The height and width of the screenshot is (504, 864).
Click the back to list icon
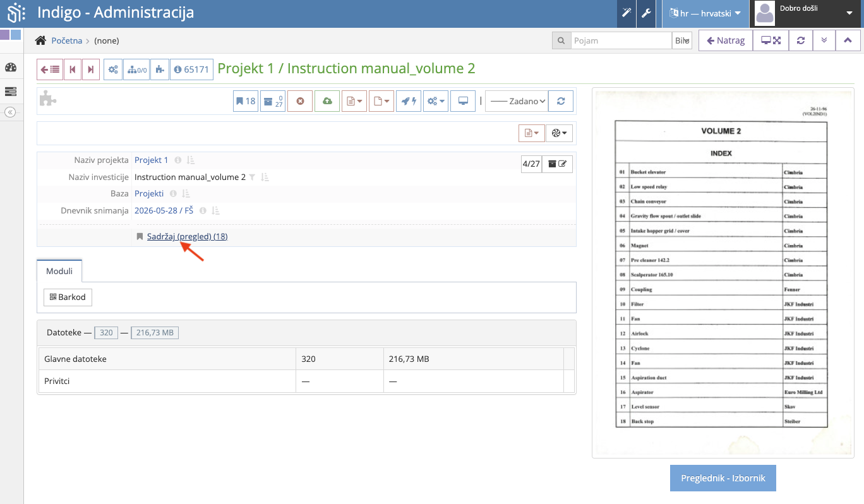tap(49, 69)
